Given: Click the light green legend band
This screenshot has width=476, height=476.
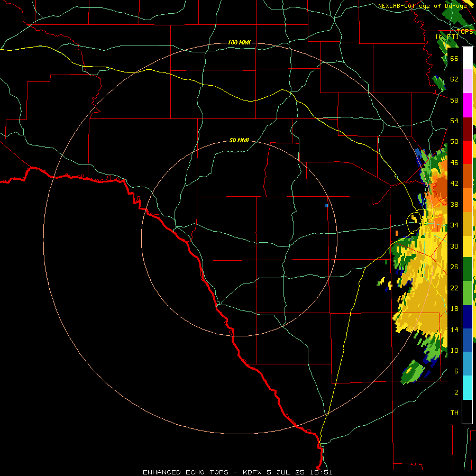Looking at the screenshot, I should [x=467, y=293].
